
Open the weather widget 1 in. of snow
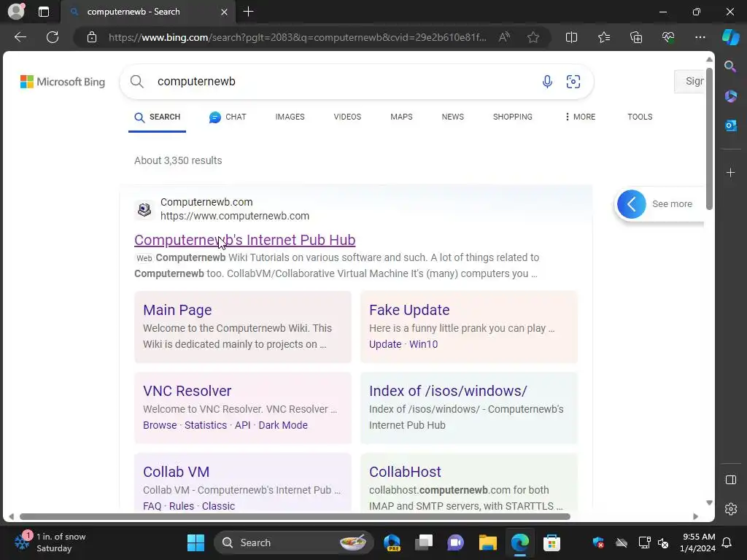tap(50, 542)
